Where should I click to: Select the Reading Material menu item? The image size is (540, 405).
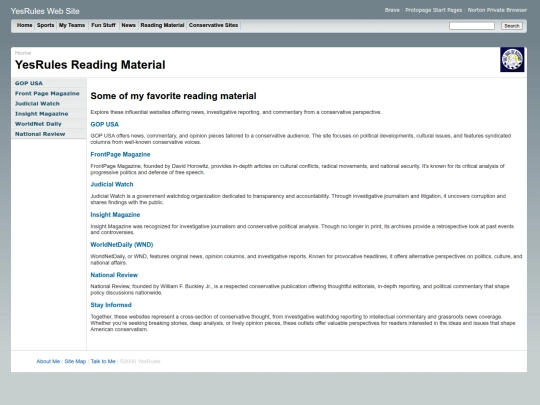pyautogui.click(x=162, y=25)
